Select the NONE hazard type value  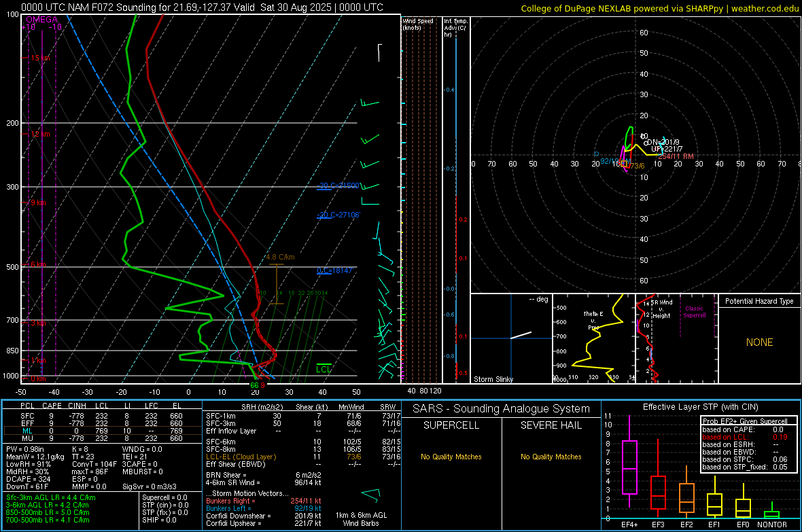(x=759, y=342)
